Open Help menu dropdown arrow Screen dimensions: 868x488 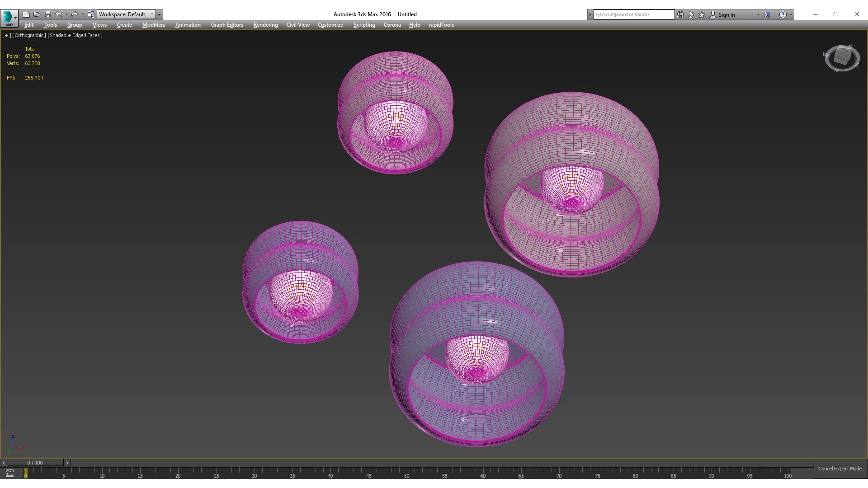pyautogui.click(x=791, y=14)
